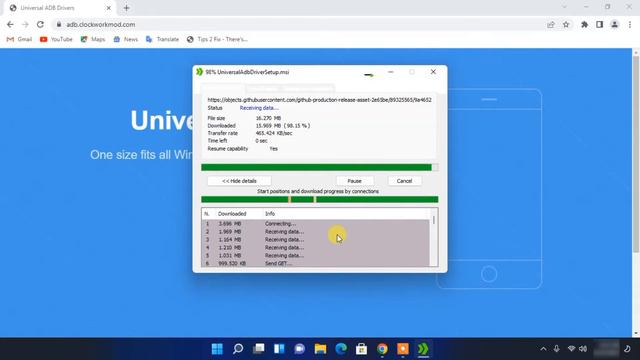Cancel the UniversalAdbDriverSetup download
The height and width of the screenshot is (360, 640).
pyautogui.click(x=404, y=181)
